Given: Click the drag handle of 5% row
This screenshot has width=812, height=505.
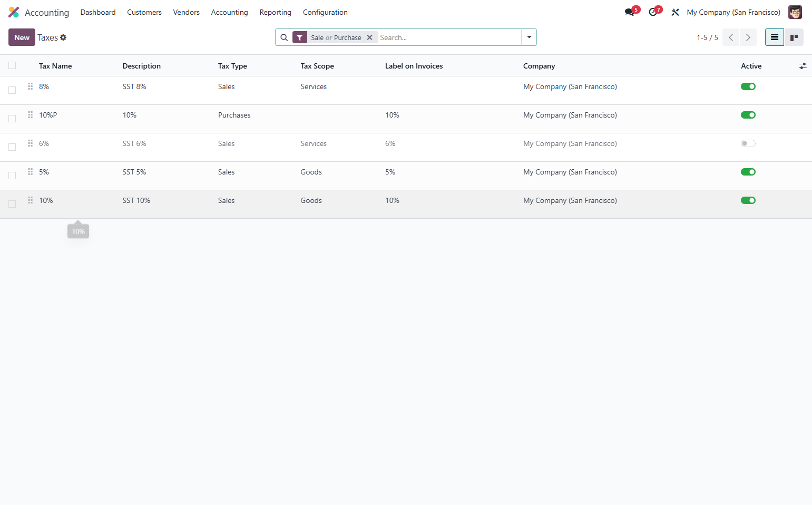Looking at the screenshot, I should click(x=31, y=171).
